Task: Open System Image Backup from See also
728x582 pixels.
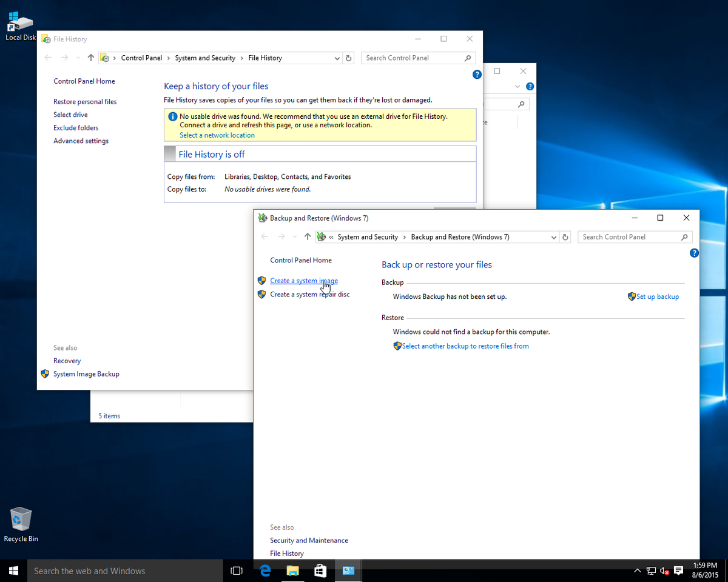Action: pyautogui.click(x=85, y=374)
